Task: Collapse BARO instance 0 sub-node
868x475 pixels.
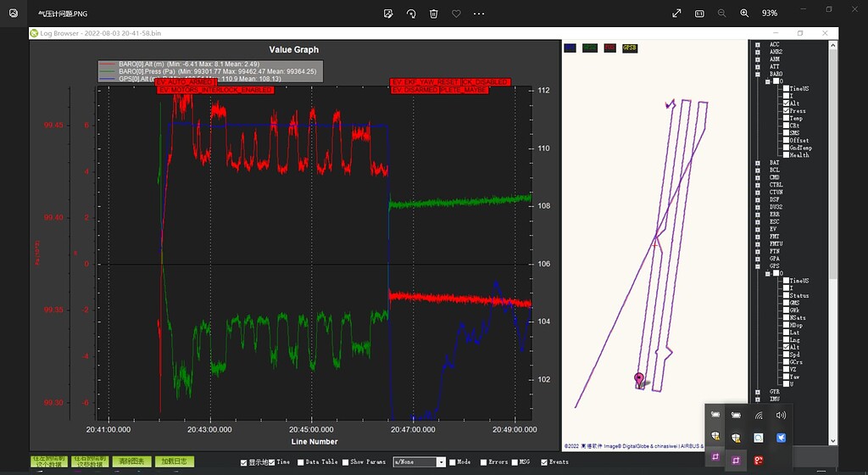Action: (768, 81)
